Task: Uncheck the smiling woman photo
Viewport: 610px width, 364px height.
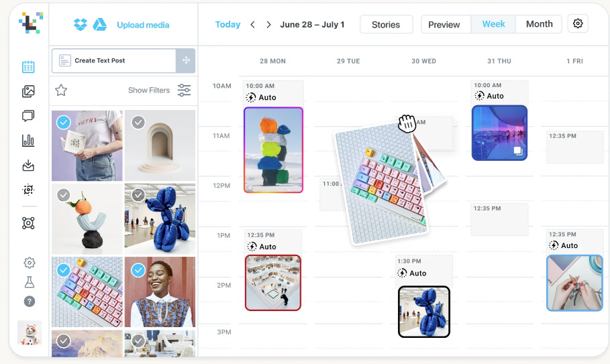Action: [x=138, y=270]
